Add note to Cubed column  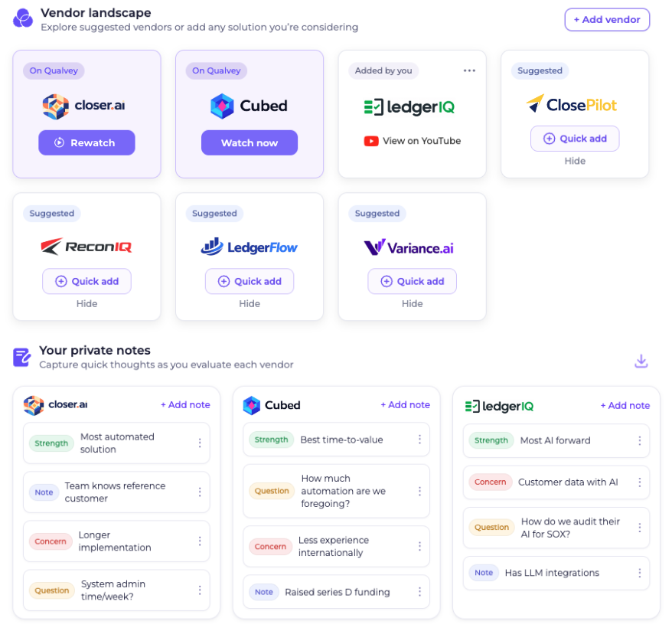coord(405,404)
